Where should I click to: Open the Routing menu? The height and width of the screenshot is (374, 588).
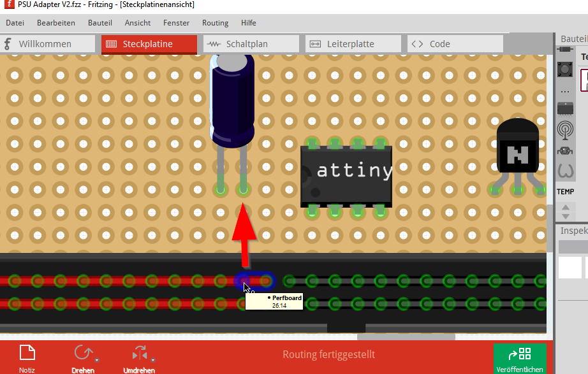(216, 23)
